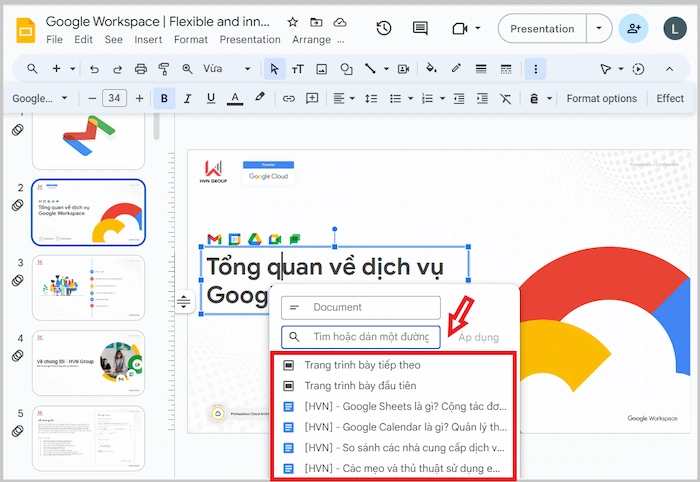This screenshot has height=482, width=700.
Task: Click font size field showing 34
Action: pyautogui.click(x=114, y=98)
